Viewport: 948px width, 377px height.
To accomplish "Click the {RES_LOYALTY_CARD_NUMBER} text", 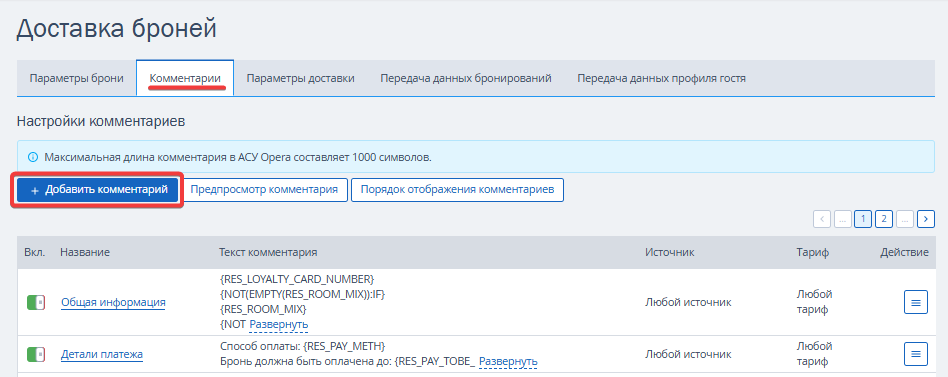I will tap(297, 279).
